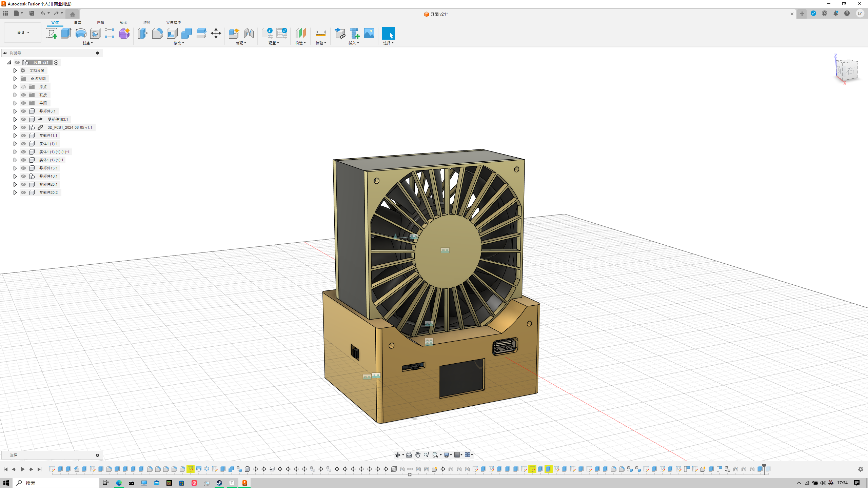Select the Hole tool
The height and width of the screenshot is (488, 868).
tap(95, 33)
